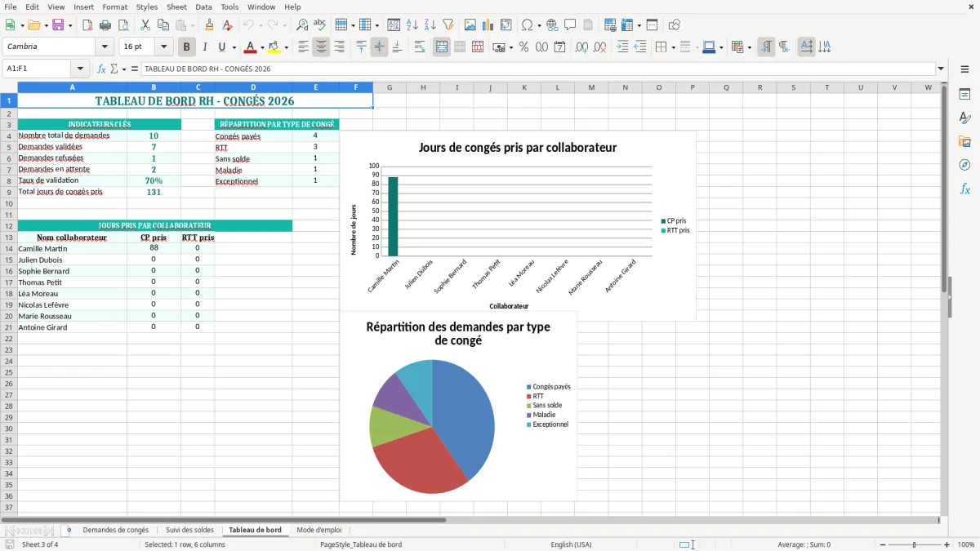Viewport: 980px width, 551px height.
Task: Click the Add Decimal Place icon
Action: (x=581, y=47)
